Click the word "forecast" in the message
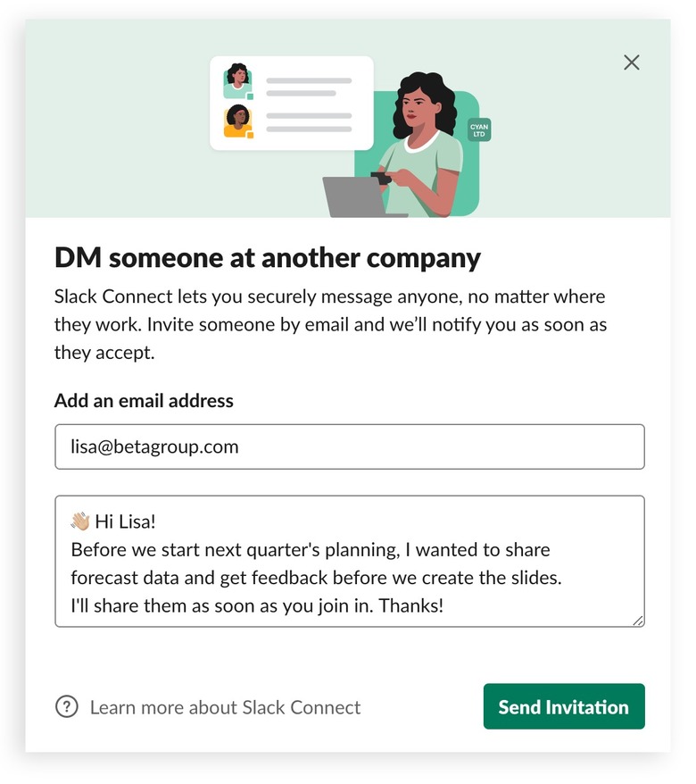This screenshot has height=784, width=696. (x=105, y=578)
